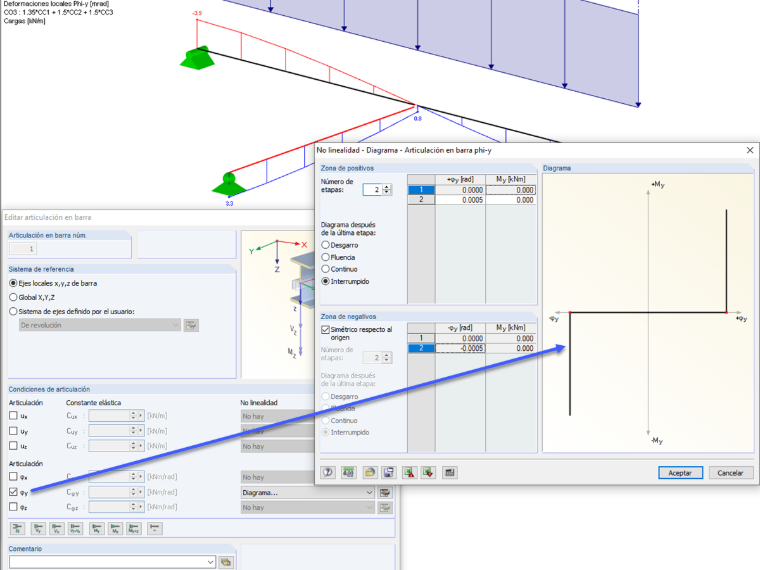Click edit icon next to De revolución
Image resolution: width=760 pixels, height=570 pixels.
[191, 325]
